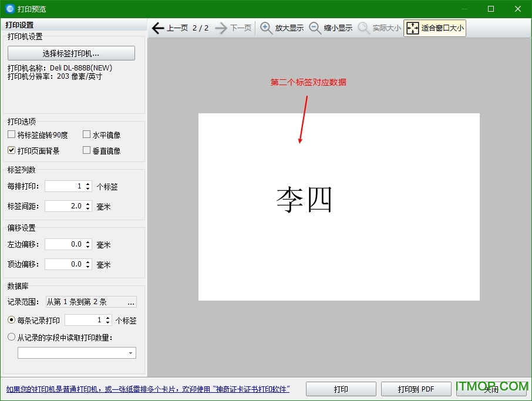Decrease the label spacing (标签间距) spinner value
The height and width of the screenshot is (401, 532).
pos(88,208)
